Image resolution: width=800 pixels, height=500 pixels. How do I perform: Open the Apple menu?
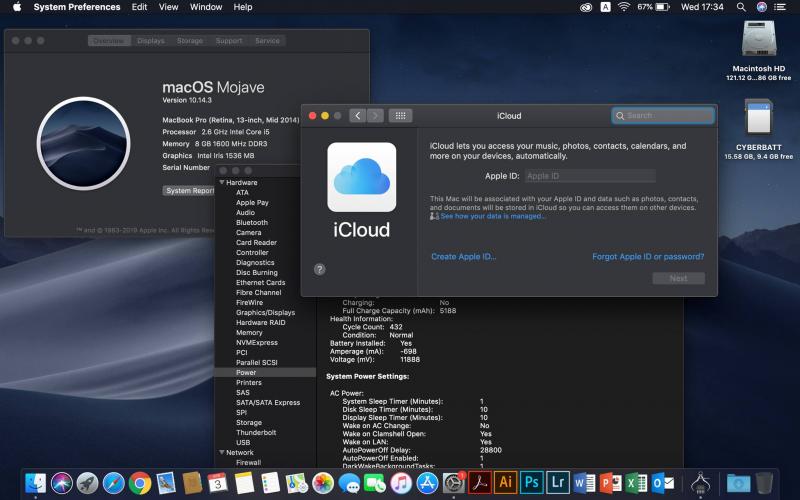click(17, 7)
